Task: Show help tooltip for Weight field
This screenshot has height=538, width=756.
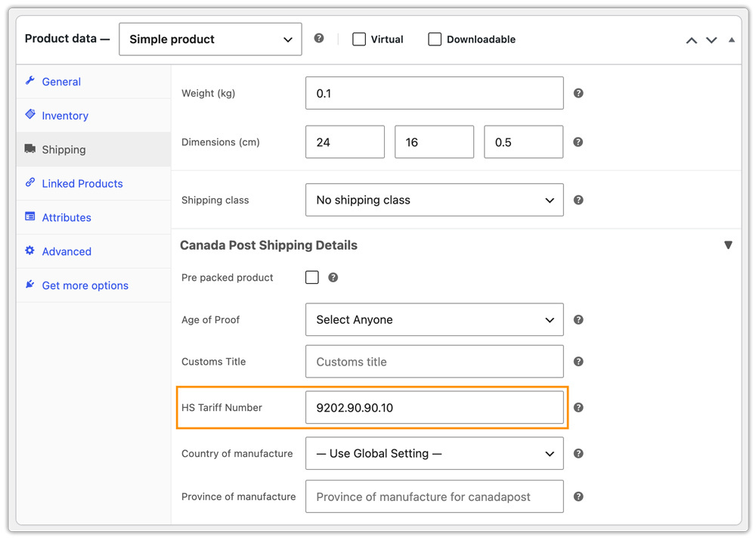Action: click(578, 93)
